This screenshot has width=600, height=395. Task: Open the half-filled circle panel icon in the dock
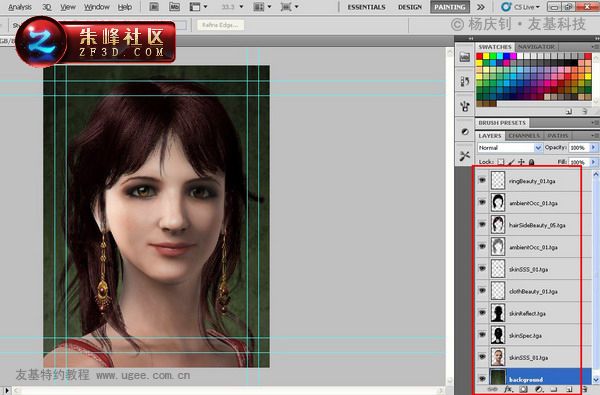(465, 131)
